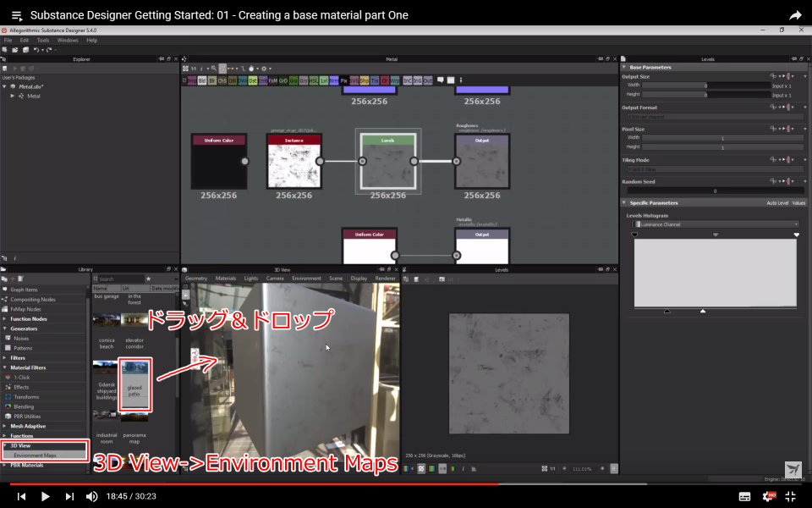Viewport: 812px width, 508px height.
Task: Click the Blend (Bld) node shortcut
Action: 202,80
